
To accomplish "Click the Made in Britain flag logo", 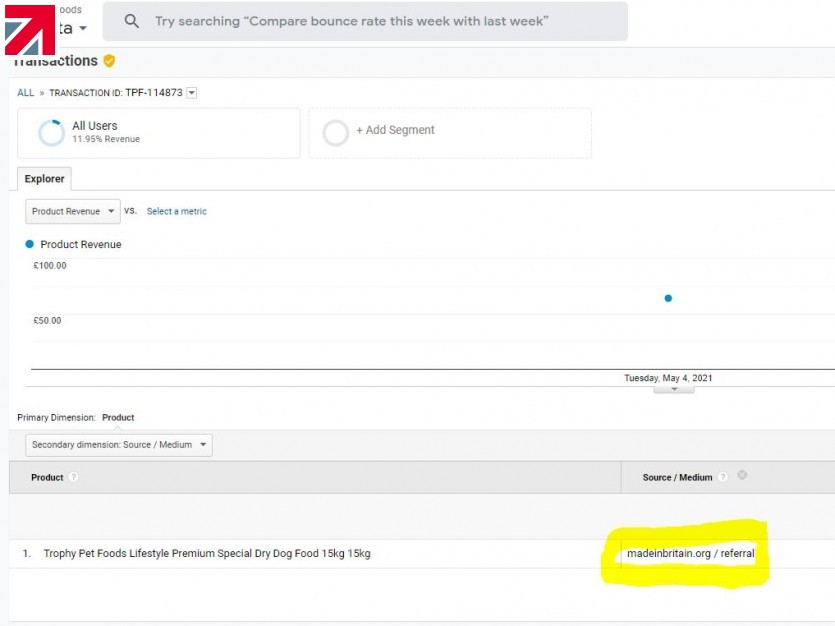I will pyautogui.click(x=29, y=30).
